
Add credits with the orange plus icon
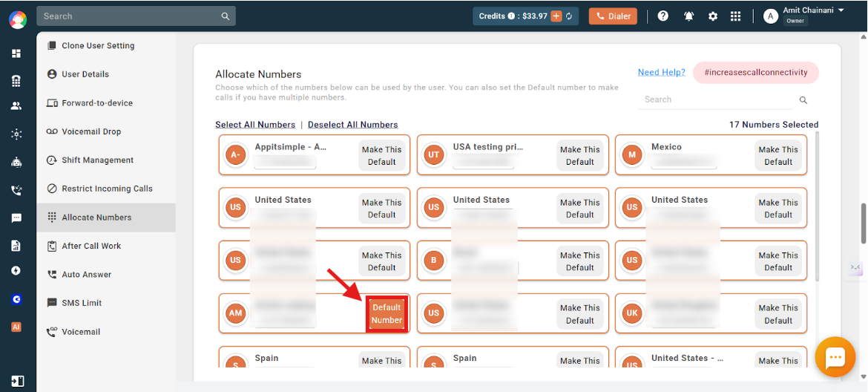pyautogui.click(x=556, y=16)
